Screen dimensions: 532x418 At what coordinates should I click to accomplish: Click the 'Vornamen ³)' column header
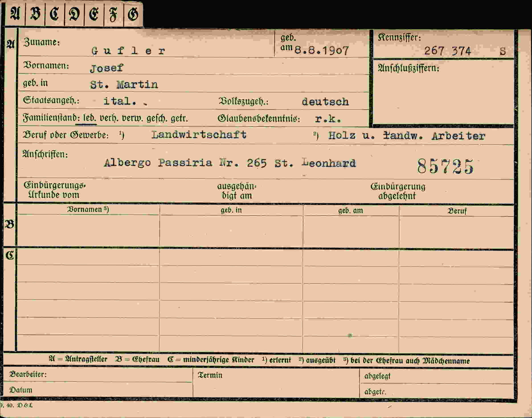coord(88,209)
